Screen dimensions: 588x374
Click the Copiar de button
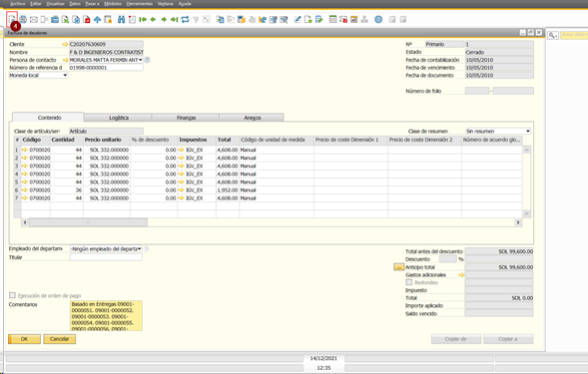455,339
